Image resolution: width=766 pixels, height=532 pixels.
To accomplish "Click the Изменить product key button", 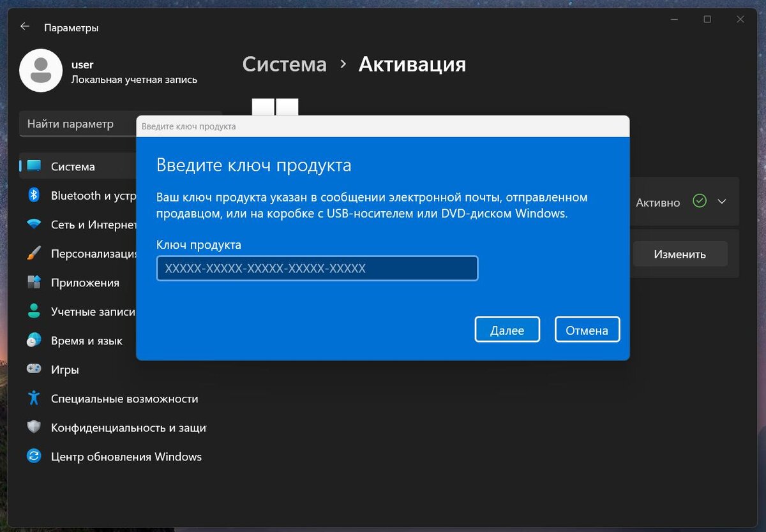I will 680,254.
